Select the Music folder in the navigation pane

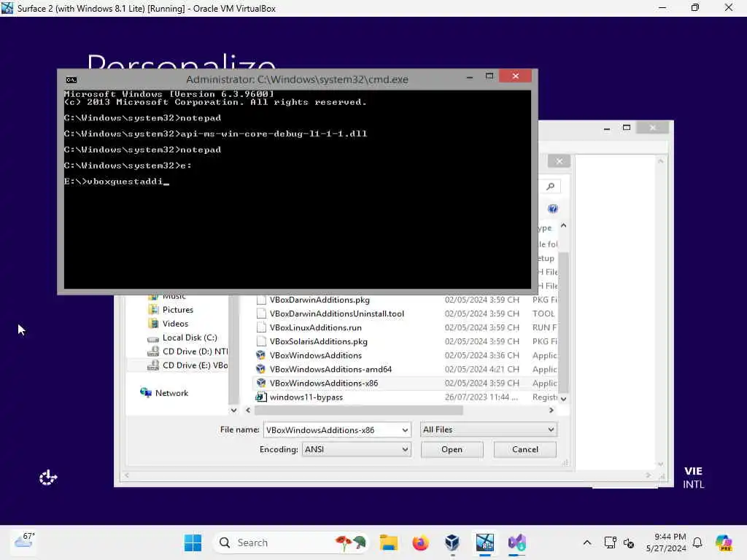coord(174,297)
